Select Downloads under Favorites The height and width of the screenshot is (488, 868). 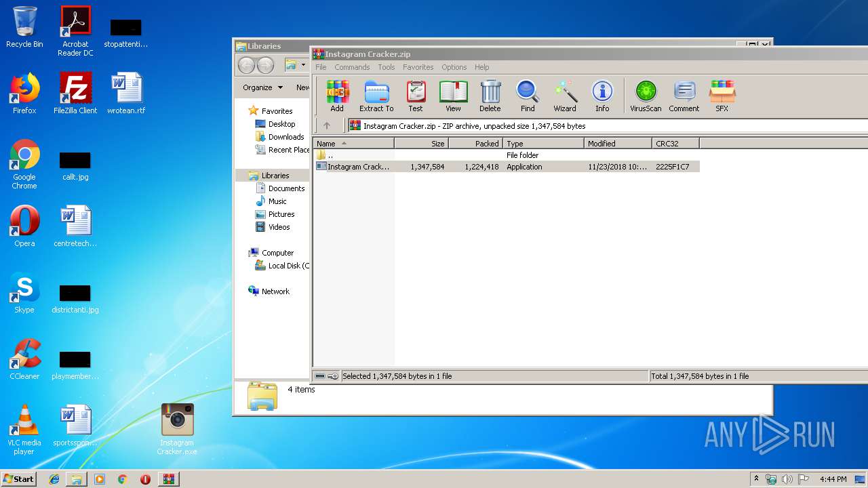coord(280,137)
